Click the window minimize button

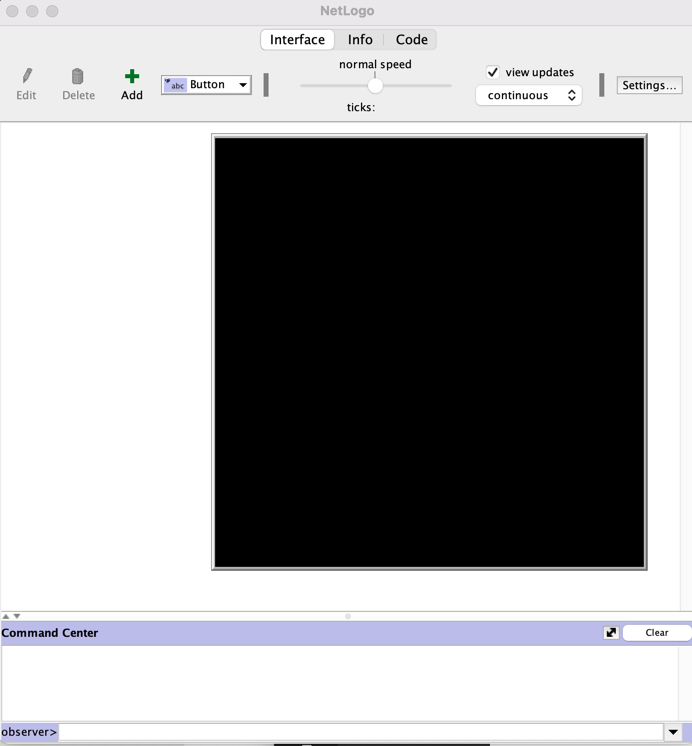pyautogui.click(x=32, y=11)
